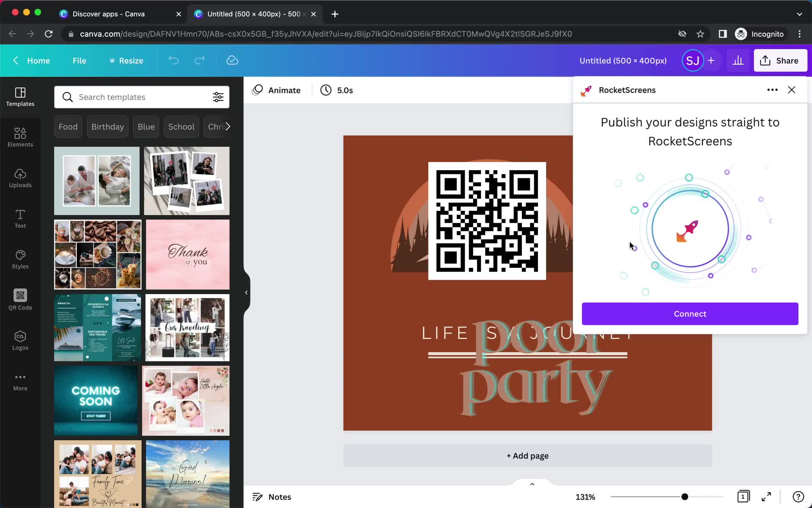Click the Search templates field
This screenshot has width=812, height=508.
point(142,97)
